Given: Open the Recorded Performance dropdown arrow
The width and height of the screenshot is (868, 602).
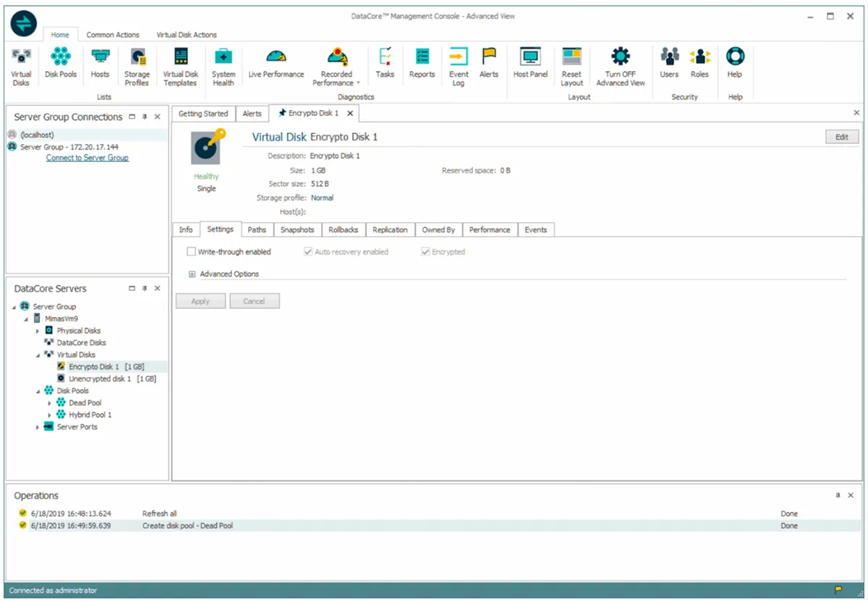Looking at the screenshot, I should [357, 83].
